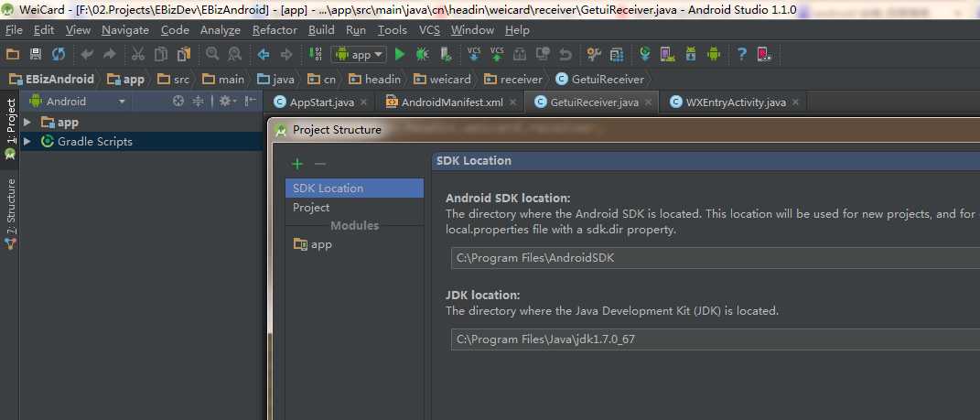The height and width of the screenshot is (420, 980).
Task: Click the Help question mark icon
Action: point(742,55)
